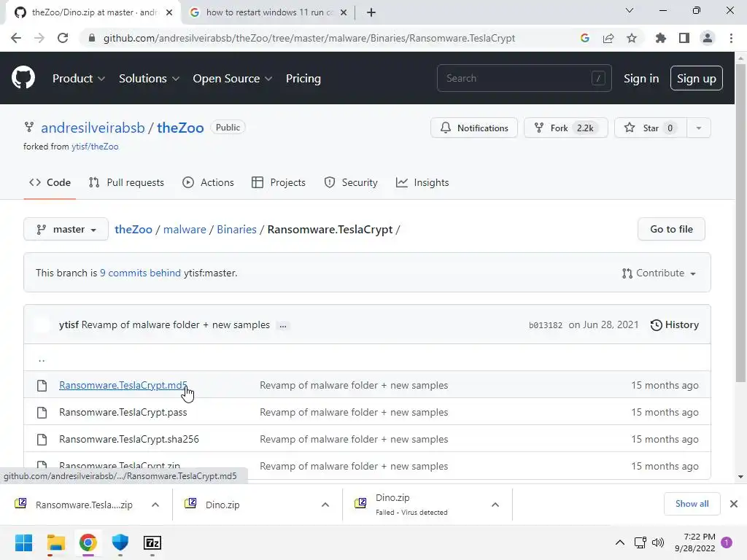
Task: Expand options for Ransomware.Tesla zip download
Action: tap(155, 505)
